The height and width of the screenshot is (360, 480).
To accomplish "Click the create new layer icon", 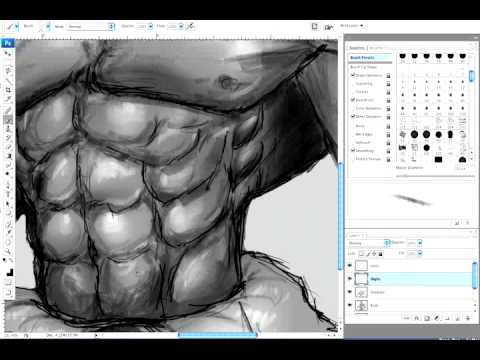I will coord(457,318).
